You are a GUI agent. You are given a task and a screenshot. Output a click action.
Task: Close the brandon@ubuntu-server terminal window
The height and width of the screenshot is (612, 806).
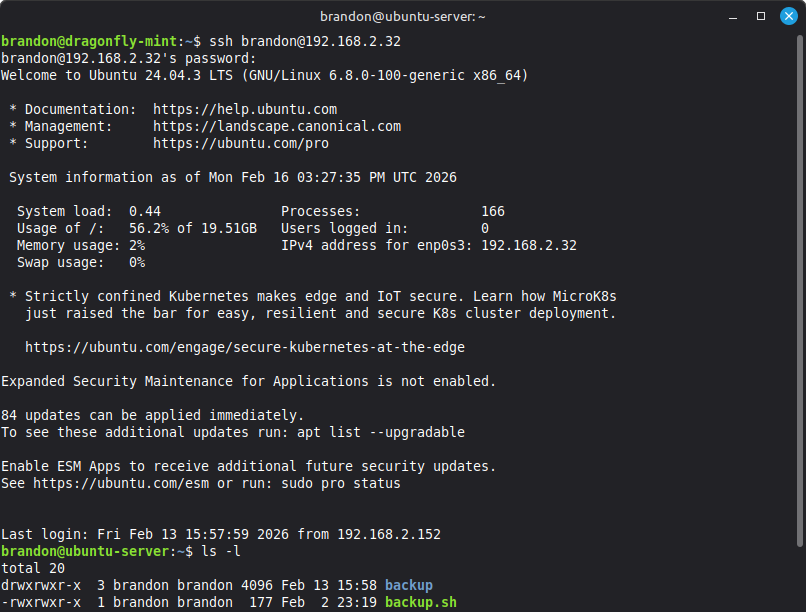click(x=786, y=16)
